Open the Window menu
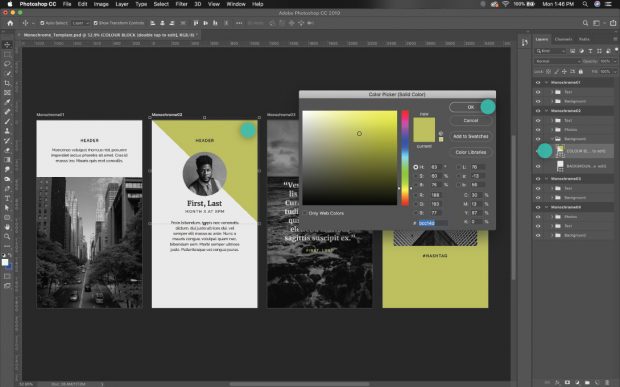 click(236, 4)
